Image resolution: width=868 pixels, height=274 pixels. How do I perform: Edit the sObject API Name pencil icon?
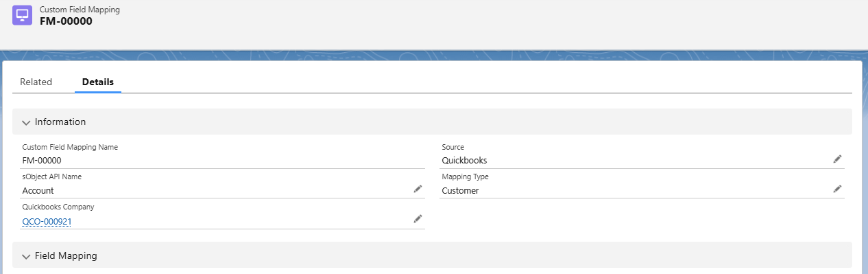(x=418, y=189)
